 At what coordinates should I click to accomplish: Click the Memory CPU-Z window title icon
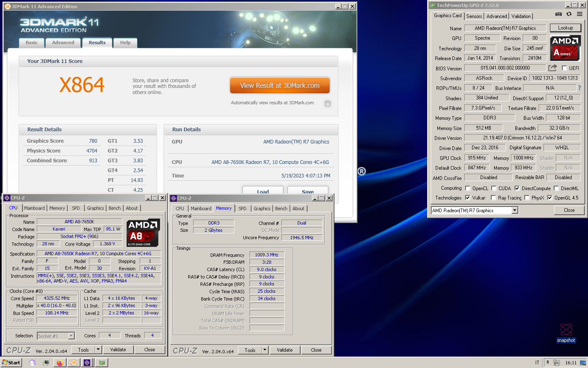(174, 198)
